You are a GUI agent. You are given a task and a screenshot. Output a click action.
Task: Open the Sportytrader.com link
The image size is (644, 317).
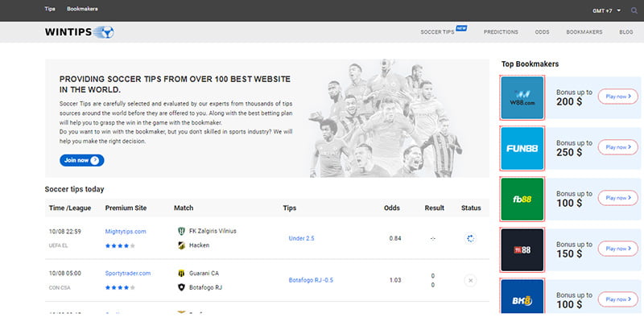[128, 273]
